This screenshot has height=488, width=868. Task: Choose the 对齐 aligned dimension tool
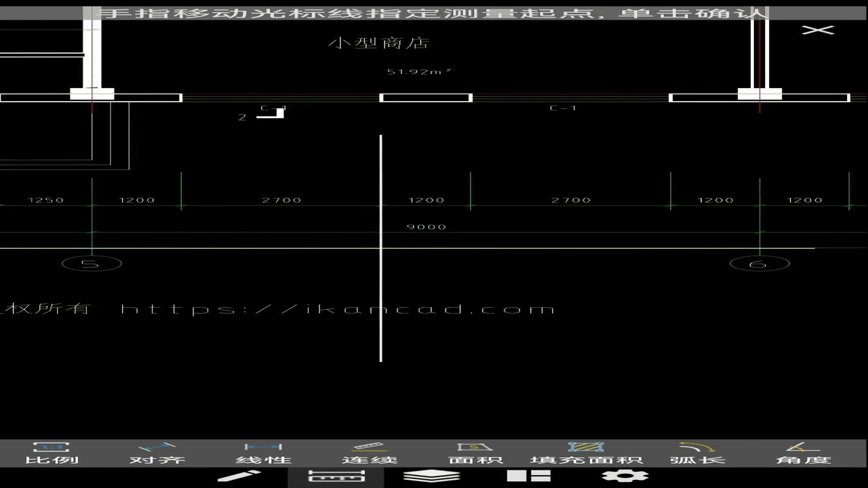coord(157,453)
